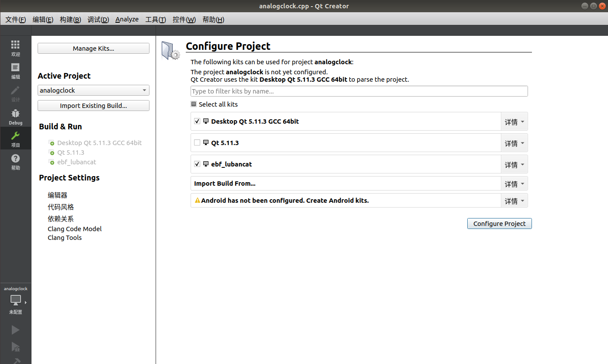Open the 帮助 help mode
608x364 pixels.
[15, 162]
